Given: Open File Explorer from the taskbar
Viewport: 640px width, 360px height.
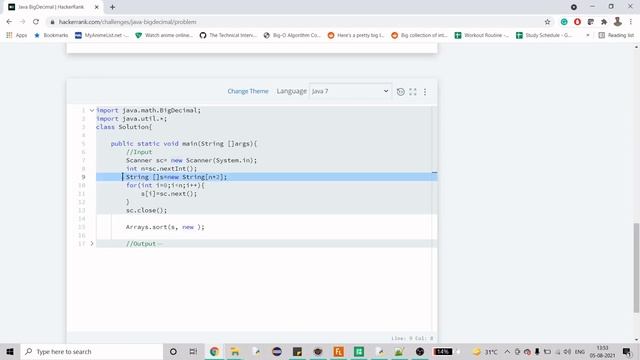Looking at the screenshot, I should tap(235, 351).
